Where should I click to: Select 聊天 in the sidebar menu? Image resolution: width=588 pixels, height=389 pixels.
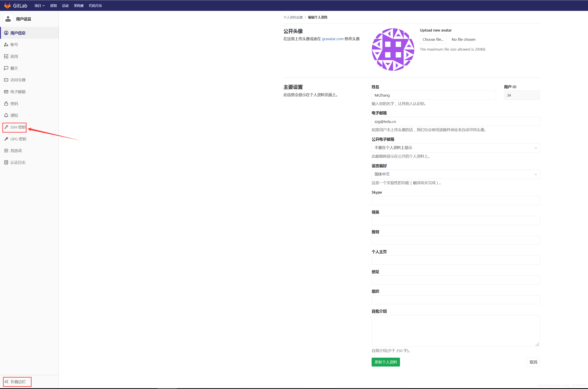coord(29,68)
